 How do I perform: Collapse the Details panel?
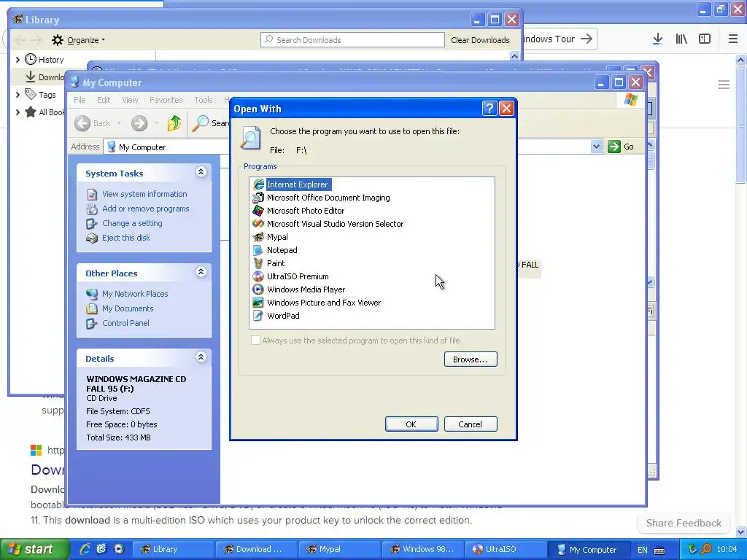click(x=201, y=357)
